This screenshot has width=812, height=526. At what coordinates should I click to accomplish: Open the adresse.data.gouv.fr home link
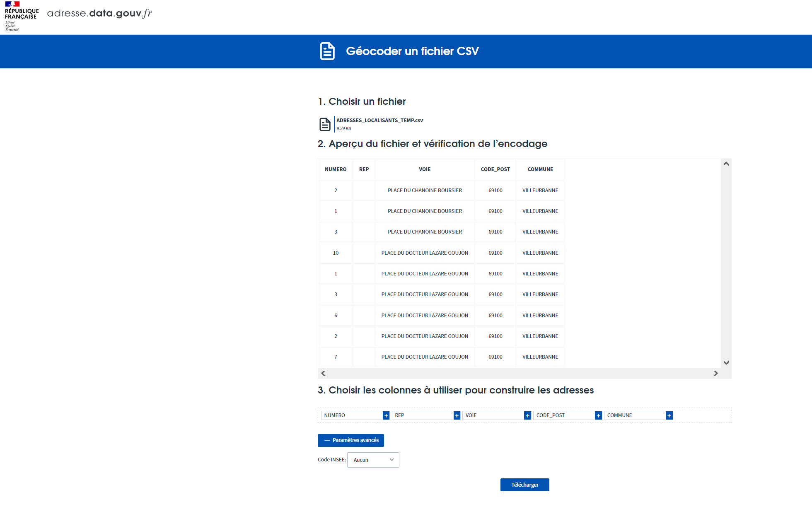click(99, 13)
